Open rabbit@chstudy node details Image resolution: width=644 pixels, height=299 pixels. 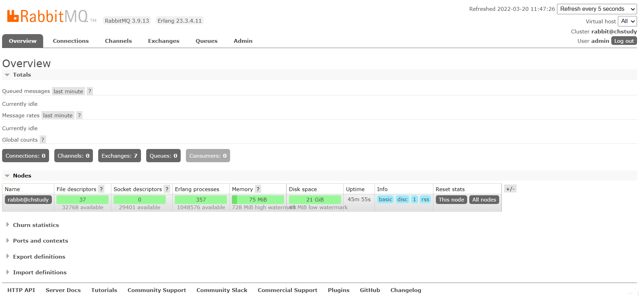point(28,199)
